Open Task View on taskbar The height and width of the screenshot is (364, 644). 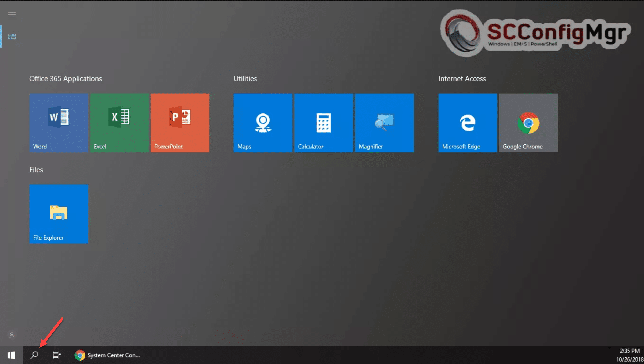(56, 355)
